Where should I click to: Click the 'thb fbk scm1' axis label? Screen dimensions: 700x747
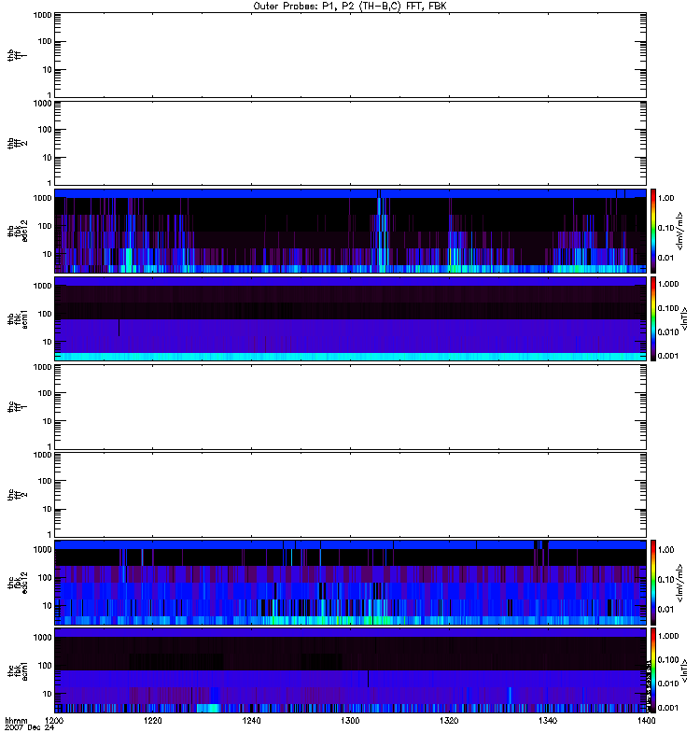tap(17, 319)
